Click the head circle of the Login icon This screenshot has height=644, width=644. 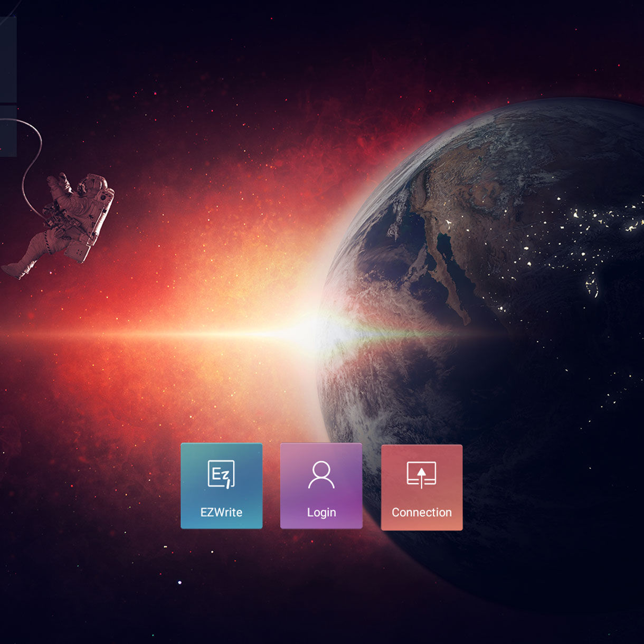(321, 468)
